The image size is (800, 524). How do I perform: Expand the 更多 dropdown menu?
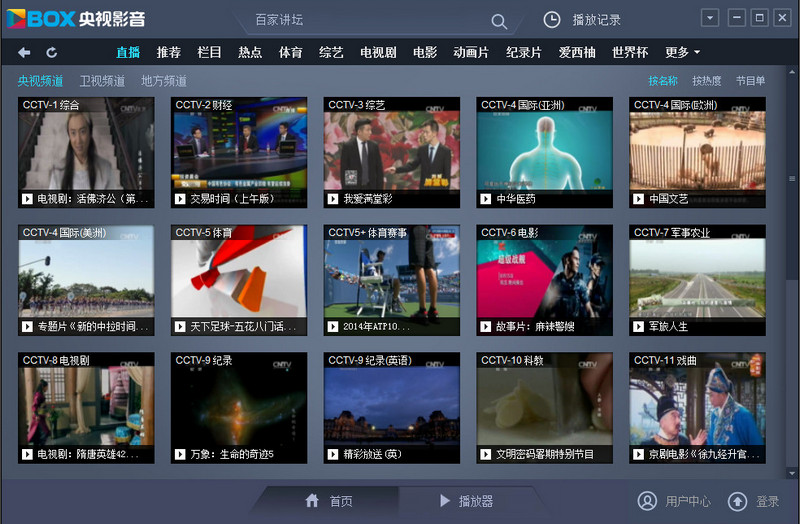683,52
